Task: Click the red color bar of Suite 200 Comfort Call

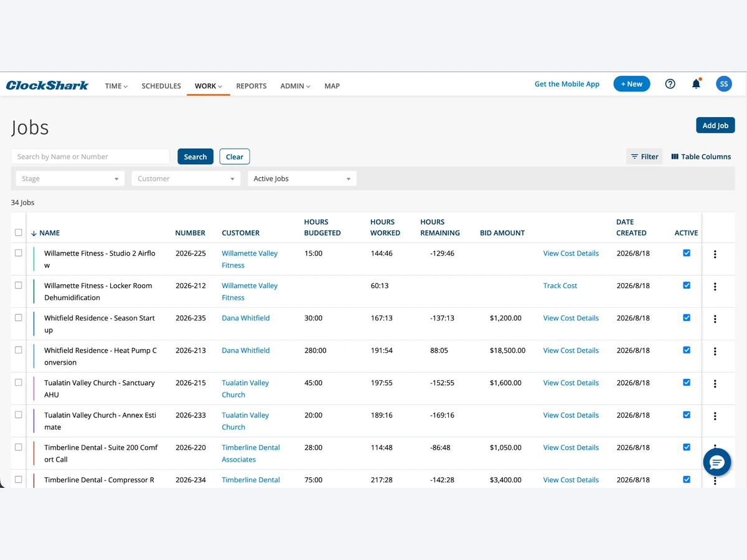Action: click(x=34, y=454)
